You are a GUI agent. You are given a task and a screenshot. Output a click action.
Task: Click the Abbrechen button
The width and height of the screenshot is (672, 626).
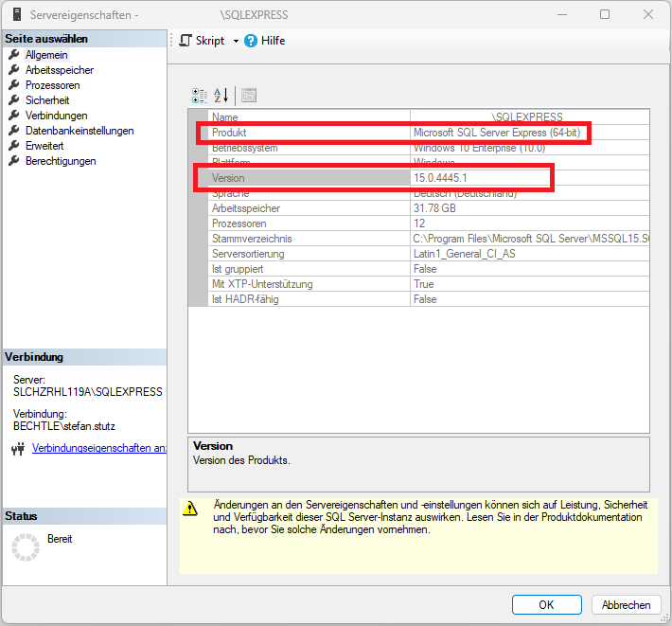(626, 604)
